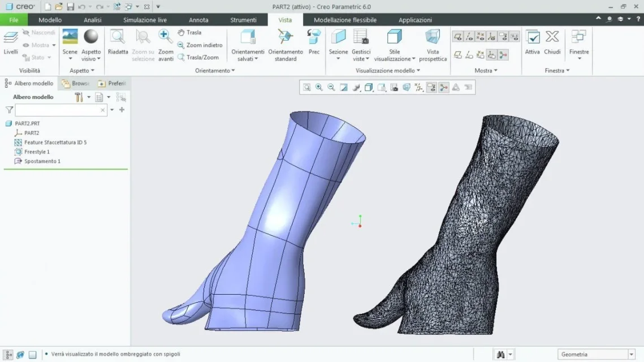Apply Orientamento standard view
This screenshot has height=362, width=644.
286,45
